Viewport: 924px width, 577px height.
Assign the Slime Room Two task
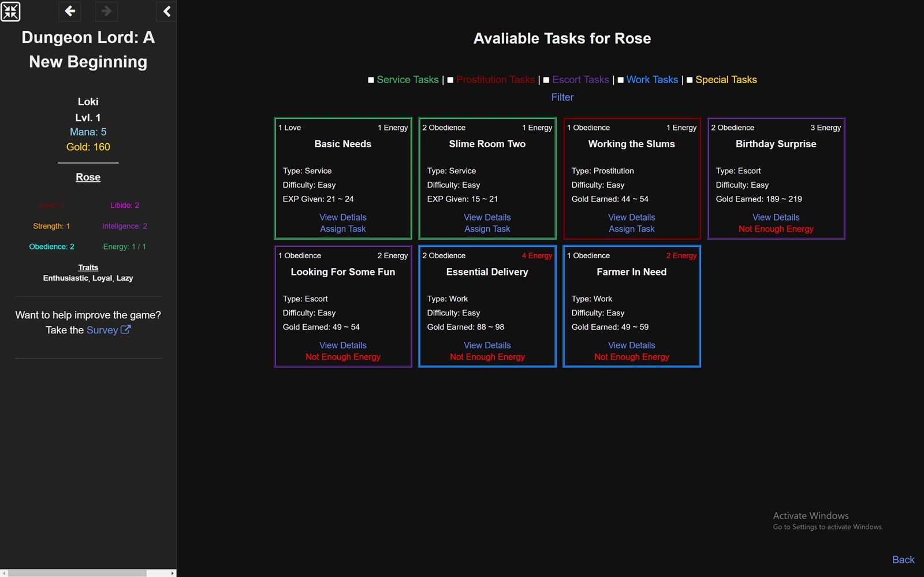(487, 229)
